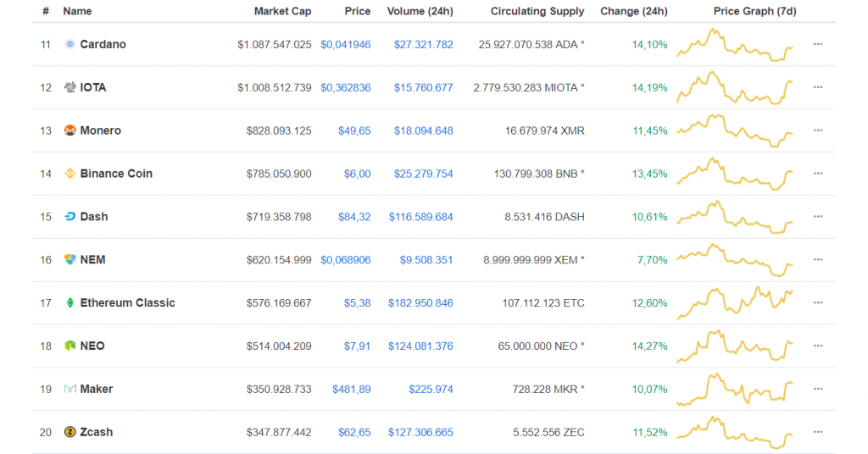Open Monero 7d price graph
Image resolution: width=868 pixels, height=454 pixels.
coord(735,130)
